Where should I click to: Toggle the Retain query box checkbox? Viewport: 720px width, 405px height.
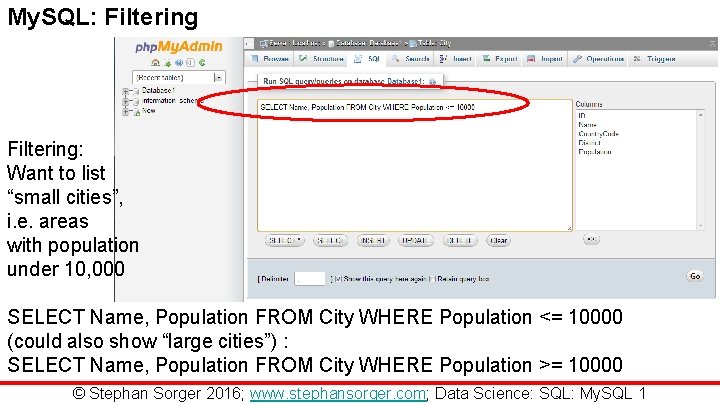pyautogui.click(x=432, y=279)
